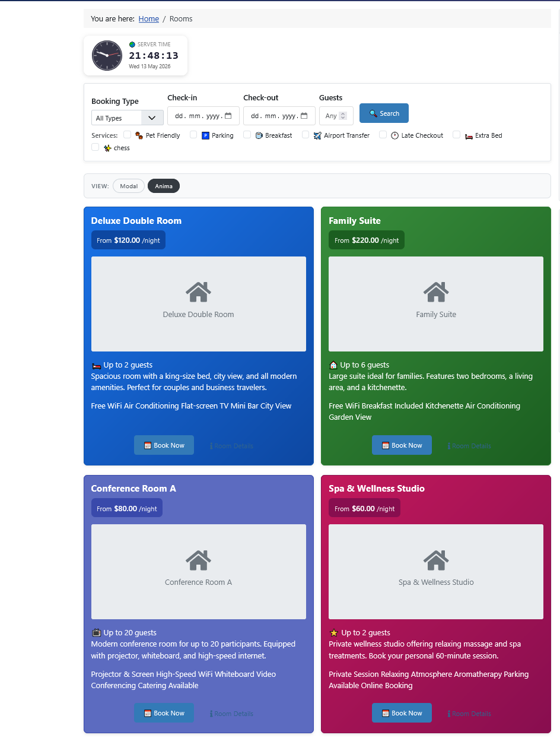Click the star icon beside Spa's Up to 2 guests
Viewport: 560px width, 738px height.
(x=334, y=633)
